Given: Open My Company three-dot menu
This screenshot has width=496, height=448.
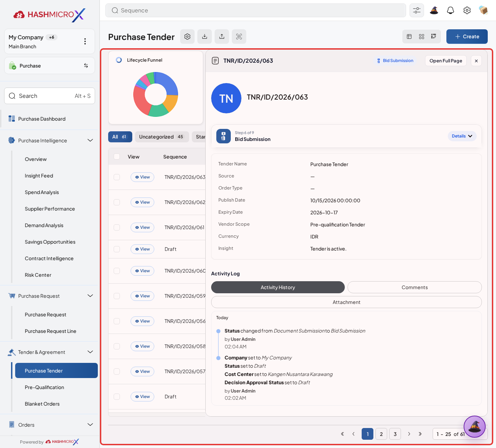Looking at the screenshot, I should pyautogui.click(x=85, y=41).
